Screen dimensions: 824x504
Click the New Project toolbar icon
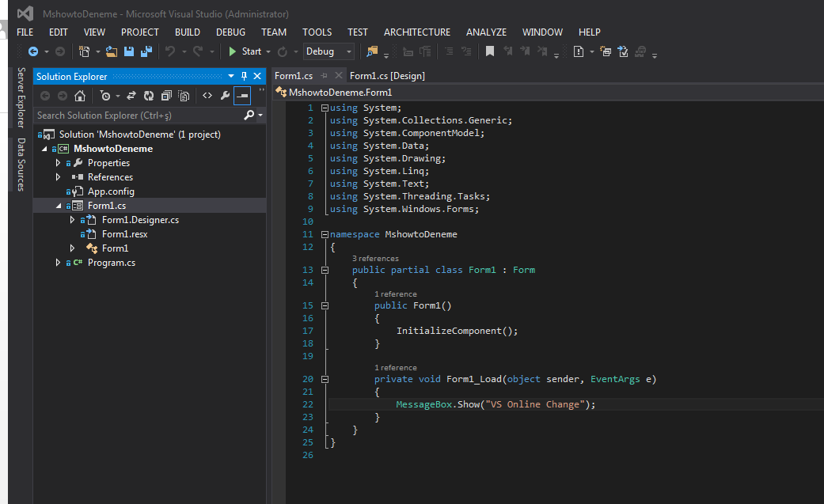[x=84, y=51]
